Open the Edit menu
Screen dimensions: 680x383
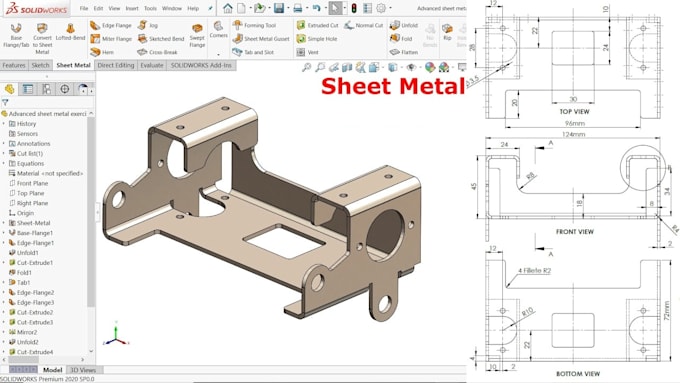tap(98, 8)
